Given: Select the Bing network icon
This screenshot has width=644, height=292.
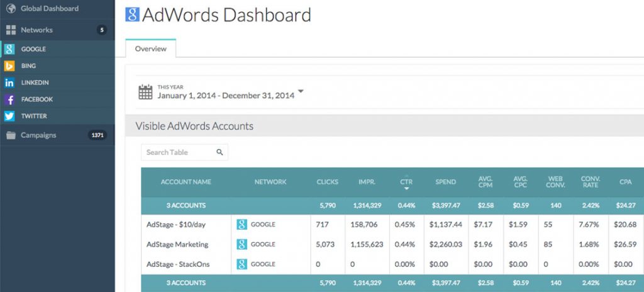Looking at the screenshot, I should point(9,66).
